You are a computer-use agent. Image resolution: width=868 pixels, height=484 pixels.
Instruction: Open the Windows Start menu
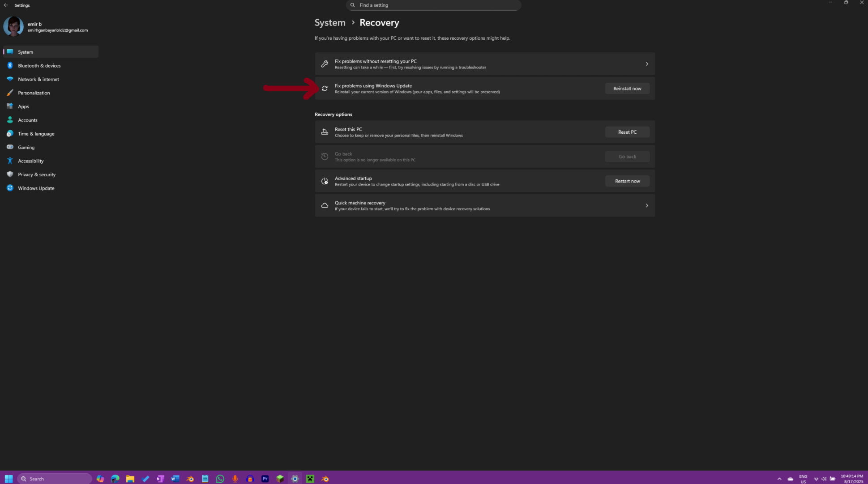9,479
